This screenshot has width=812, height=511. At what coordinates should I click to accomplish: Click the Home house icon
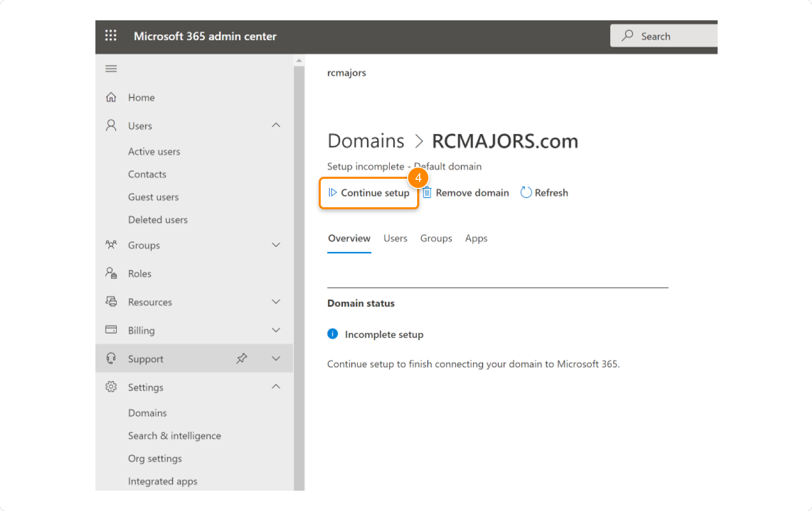click(111, 97)
